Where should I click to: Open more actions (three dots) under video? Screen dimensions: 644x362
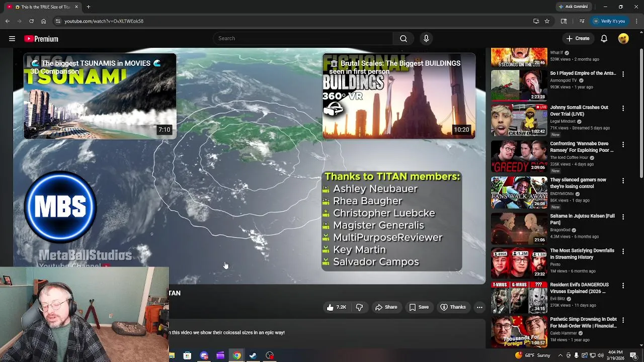(x=479, y=307)
